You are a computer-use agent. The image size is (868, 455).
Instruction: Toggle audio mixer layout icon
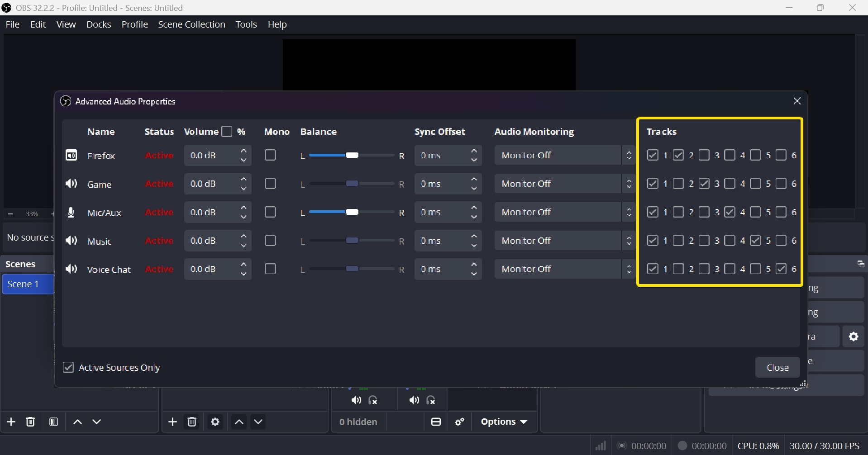[436, 422]
